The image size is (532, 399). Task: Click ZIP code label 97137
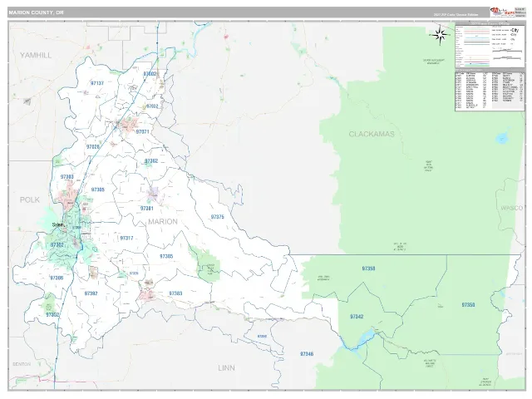point(97,83)
